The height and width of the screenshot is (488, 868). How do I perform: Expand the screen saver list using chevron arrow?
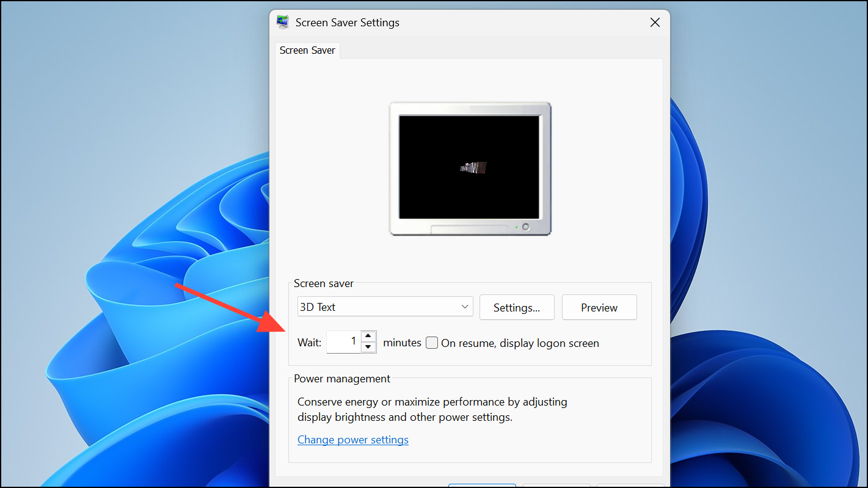(465, 307)
